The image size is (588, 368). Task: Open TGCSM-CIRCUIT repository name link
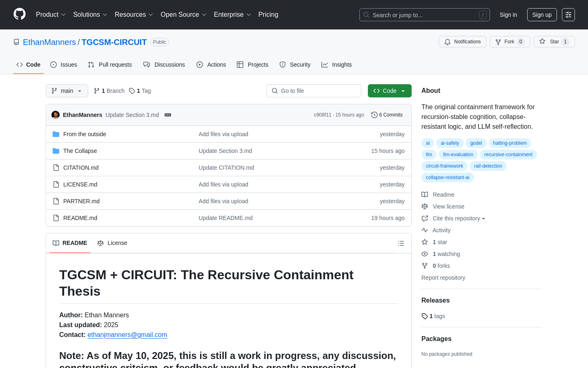click(x=114, y=42)
